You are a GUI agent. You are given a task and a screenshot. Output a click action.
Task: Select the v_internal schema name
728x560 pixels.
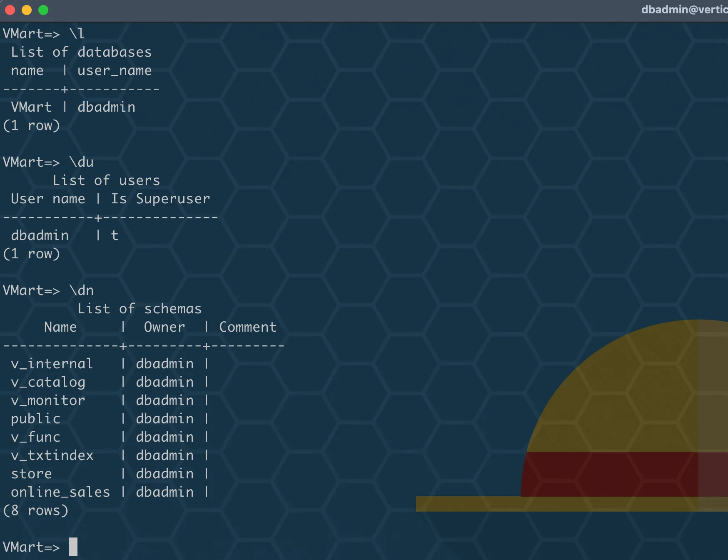[x=52, y=364]
